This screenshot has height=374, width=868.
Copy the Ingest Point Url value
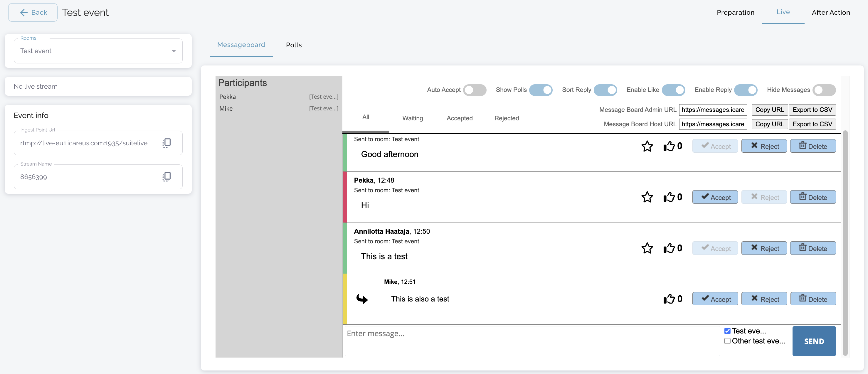(166, 143)
